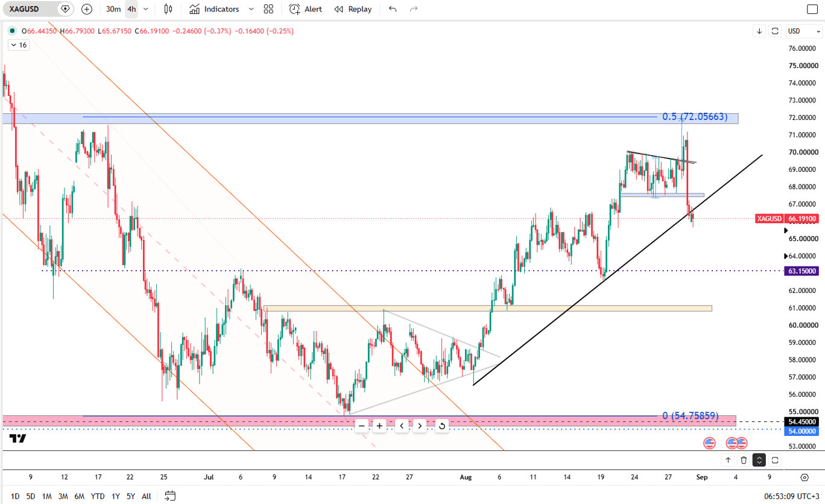This screenshot has width=825, height=504.
Task: Expand the chevron right of Indicators
Action: point(251,9)
